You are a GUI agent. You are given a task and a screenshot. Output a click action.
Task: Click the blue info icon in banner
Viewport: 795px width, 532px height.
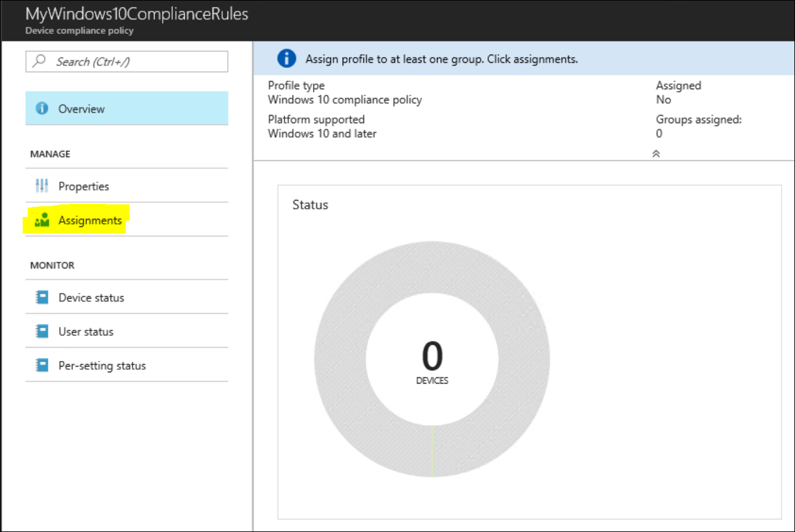pos(286,59)
